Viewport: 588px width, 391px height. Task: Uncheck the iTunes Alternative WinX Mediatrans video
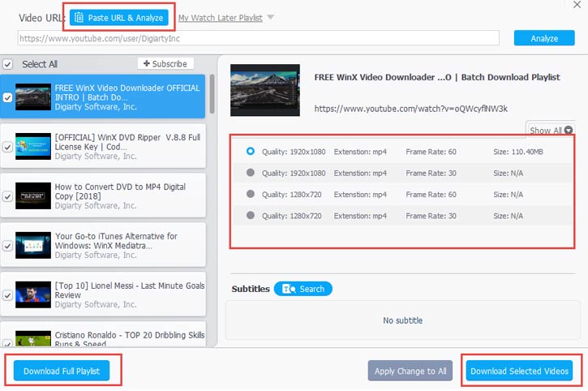(x=7, y=246)
